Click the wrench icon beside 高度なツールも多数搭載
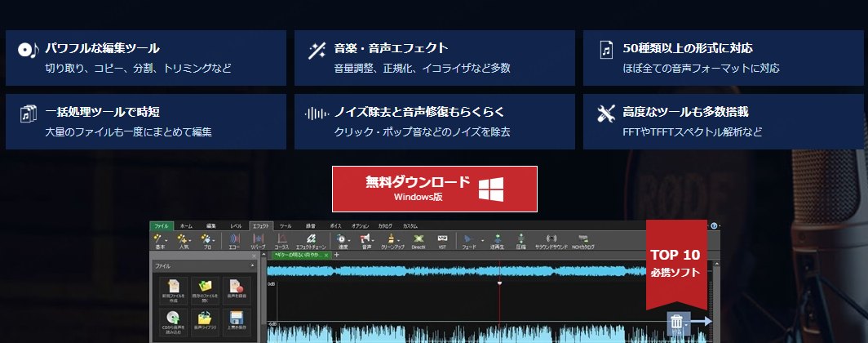868x343 pixels. pyautogui.click(x=606, y=114)
